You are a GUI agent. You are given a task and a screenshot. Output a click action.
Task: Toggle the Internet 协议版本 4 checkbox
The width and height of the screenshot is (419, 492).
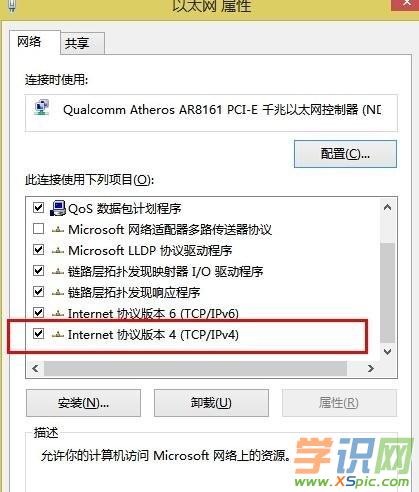[38, 333]
